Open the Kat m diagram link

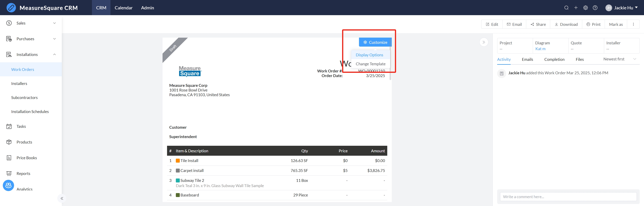pyautogui.click(x=540, y=49)
